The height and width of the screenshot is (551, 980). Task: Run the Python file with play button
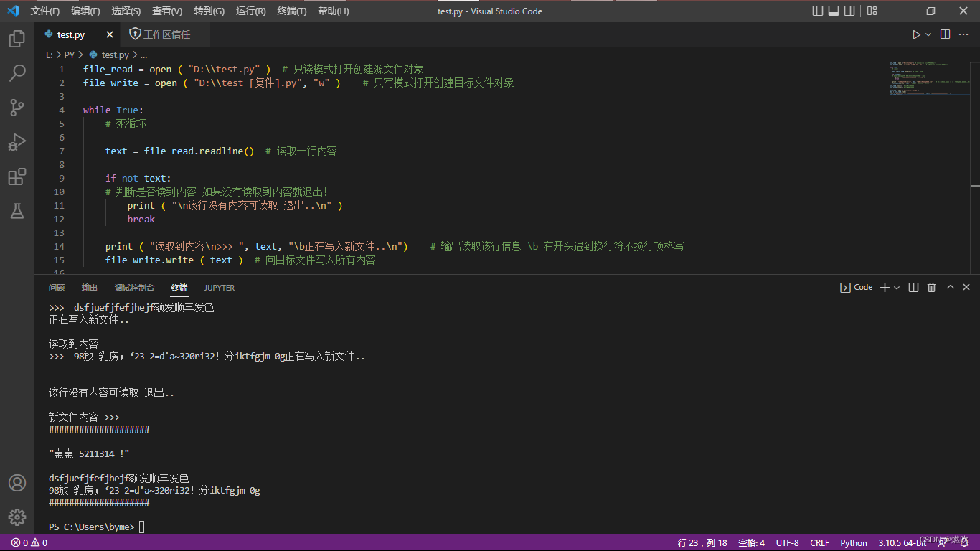916,34
